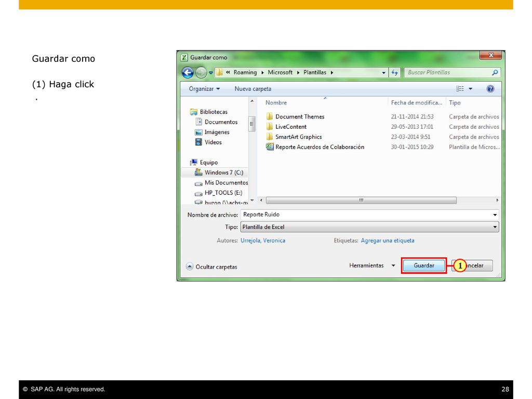Select the SmartArt Graphics folder
The width and height of the screenshot is (532, 399).
(299, 137)
